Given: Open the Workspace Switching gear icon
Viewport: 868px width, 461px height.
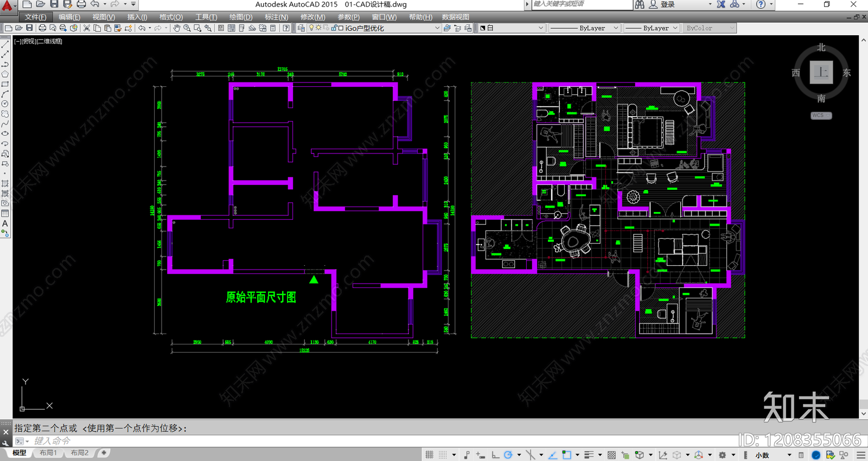Looking at the screenshot, I should coord(723,455).
